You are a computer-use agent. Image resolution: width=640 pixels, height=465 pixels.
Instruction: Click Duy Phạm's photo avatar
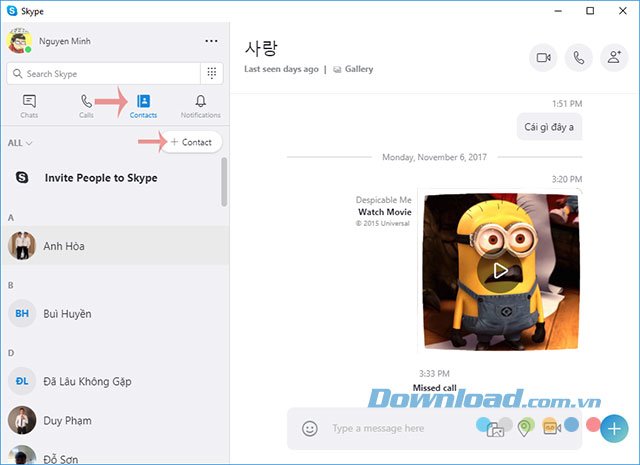(22, 420)
